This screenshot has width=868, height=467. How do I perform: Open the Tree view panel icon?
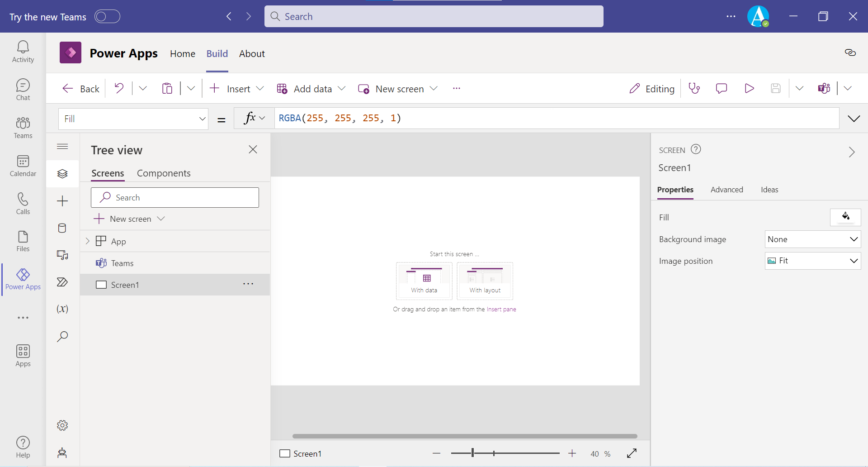click(x=62, y=173)
